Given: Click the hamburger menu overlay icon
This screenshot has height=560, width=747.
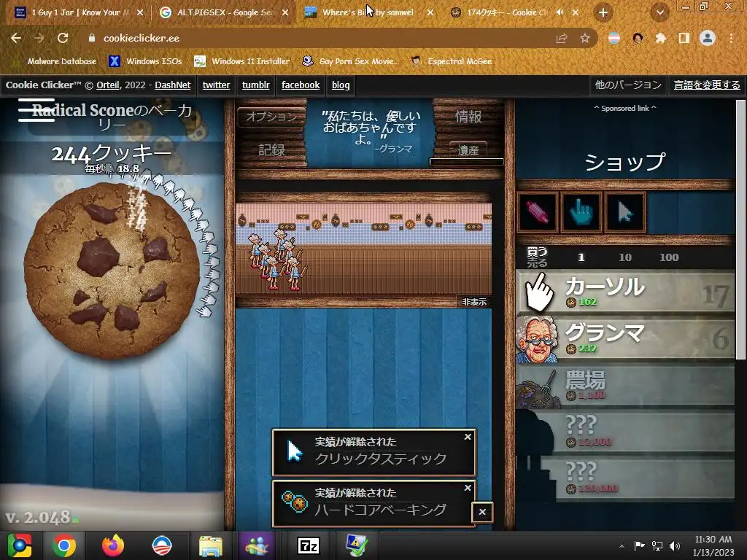Looking at the screenshot, I should click(x=36, y=110).
